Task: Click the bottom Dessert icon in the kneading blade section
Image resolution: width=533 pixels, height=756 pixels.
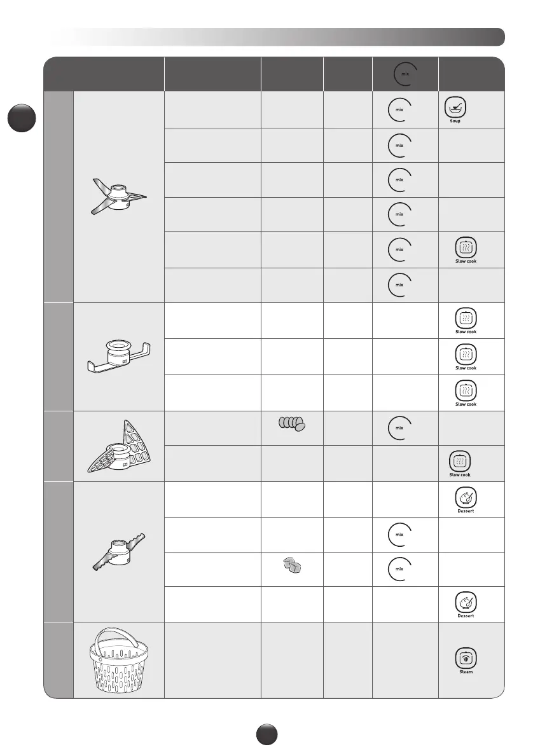Action: click(466, 601)
